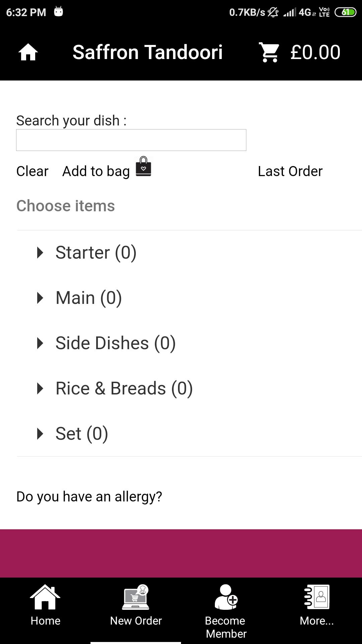
Task: Open the shopping cart icon
Action: point(269,52)
